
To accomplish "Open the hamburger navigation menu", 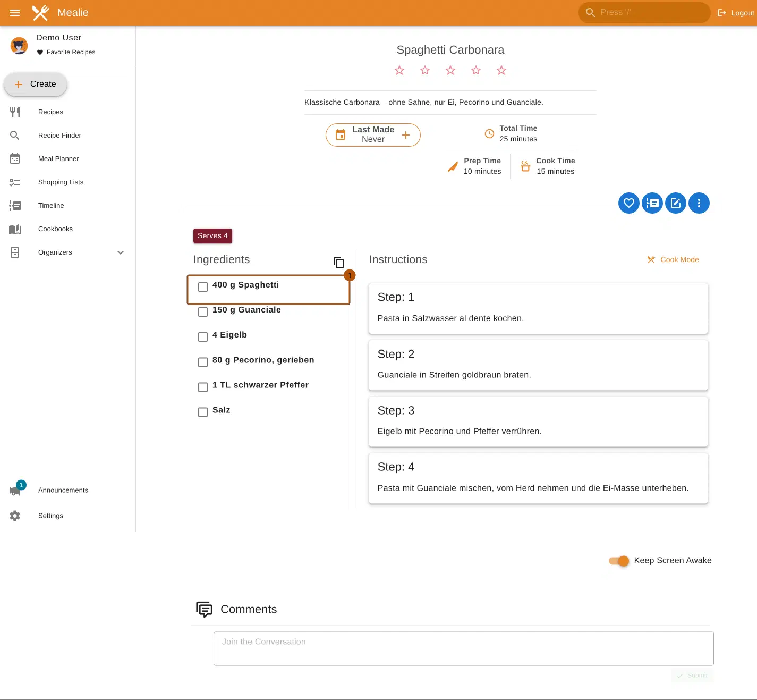I will point(15,13).
